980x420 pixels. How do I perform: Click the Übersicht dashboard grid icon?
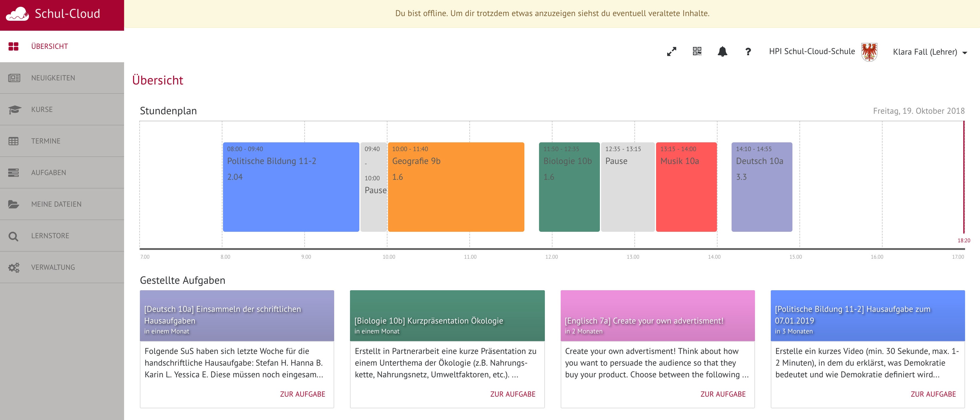click(14, 46)
